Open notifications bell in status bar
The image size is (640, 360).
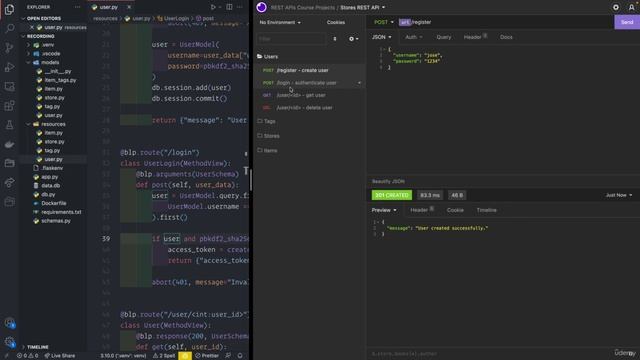(x=240, y=356)
